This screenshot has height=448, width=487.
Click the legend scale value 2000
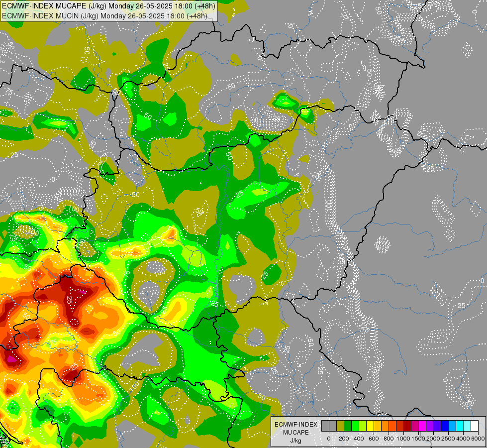tap(433, 439)
